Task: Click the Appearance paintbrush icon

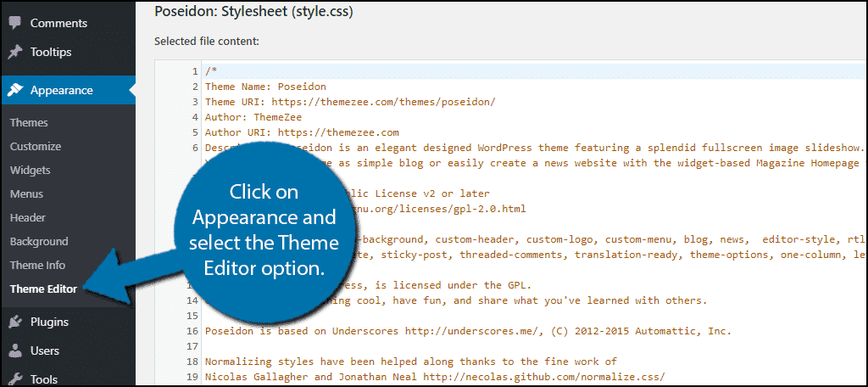Action: pyautogui.click(x=15, y=90)
